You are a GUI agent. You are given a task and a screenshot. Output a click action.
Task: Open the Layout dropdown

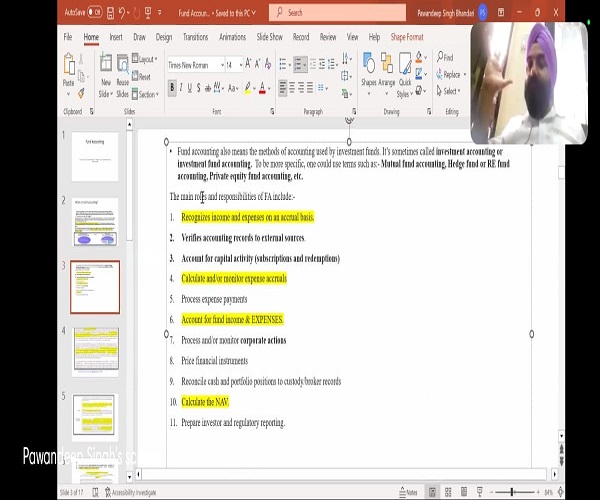point(145,59)
